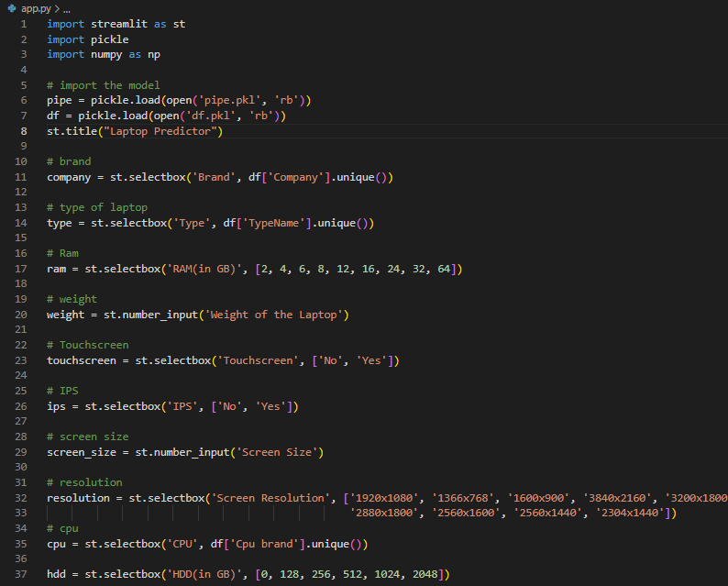Image resolution: width=728 pixels, height=586 pixels.
Task: Place cursor in "Laptop Predictor" title string
Action: (160, 131)
